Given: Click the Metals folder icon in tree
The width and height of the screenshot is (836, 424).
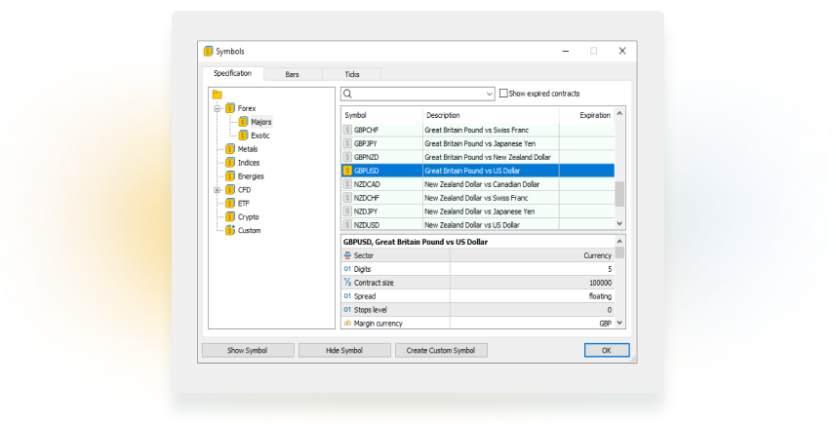Looking at the screenshot, I should point(229,149).
